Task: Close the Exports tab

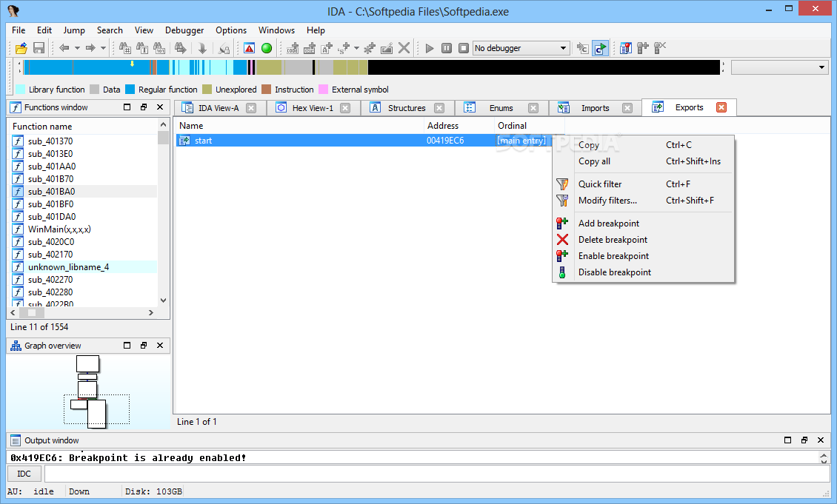Action: (x=721, y=108)
